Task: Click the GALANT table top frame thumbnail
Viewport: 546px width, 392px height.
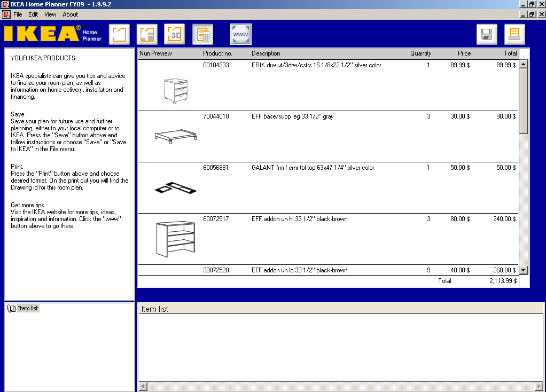Action: (x=175, y=188)
